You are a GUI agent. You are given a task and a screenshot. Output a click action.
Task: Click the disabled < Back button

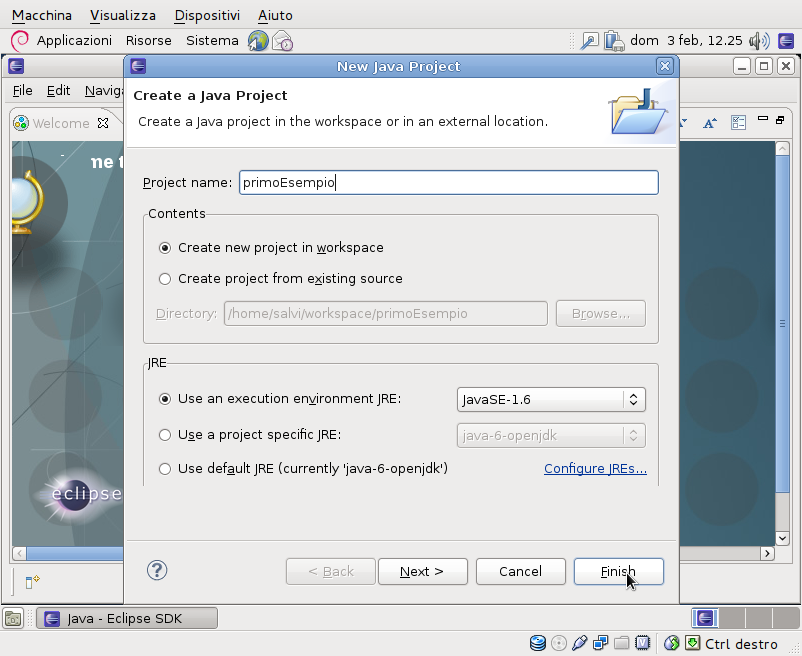point(330,571)
